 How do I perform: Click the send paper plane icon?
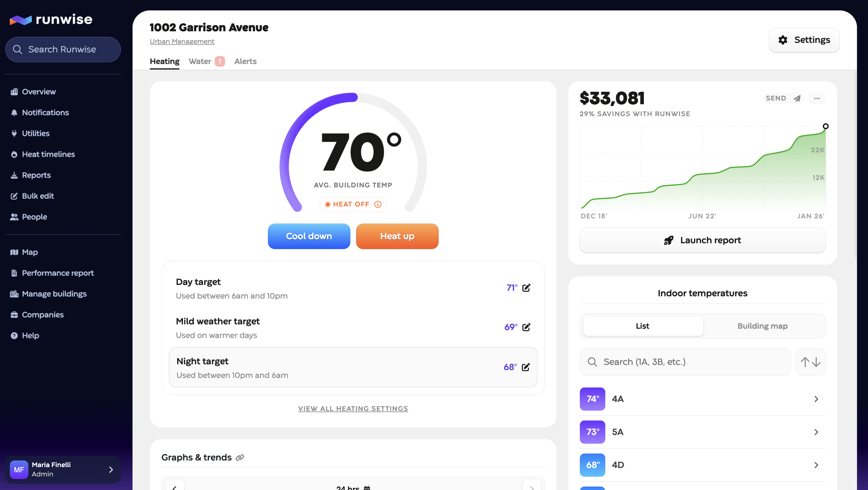coord(797,99)
